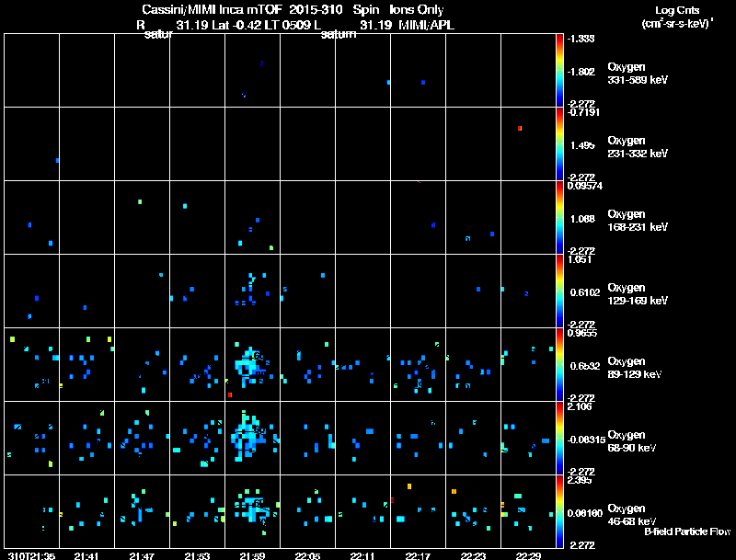
Task: Click the "Oxygen 168-231 keV" row label
Action: (637, 221)
